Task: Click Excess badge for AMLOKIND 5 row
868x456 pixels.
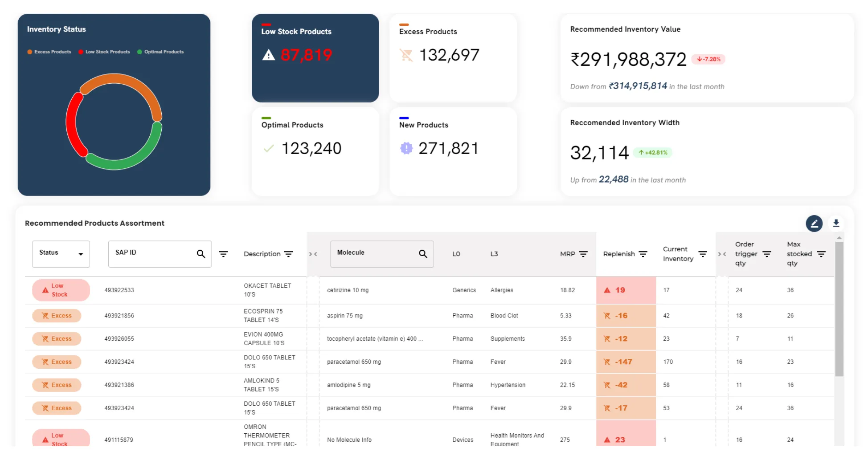Action: (57, 385)
